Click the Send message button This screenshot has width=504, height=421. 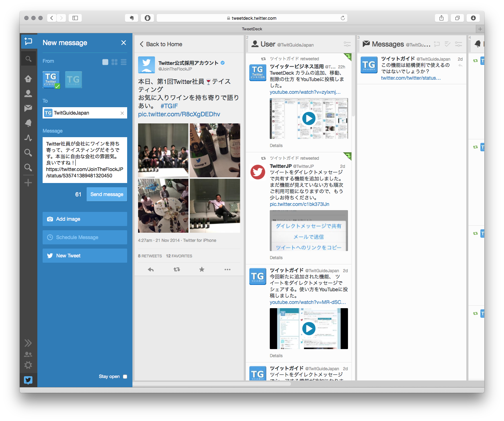pos(107,194)
